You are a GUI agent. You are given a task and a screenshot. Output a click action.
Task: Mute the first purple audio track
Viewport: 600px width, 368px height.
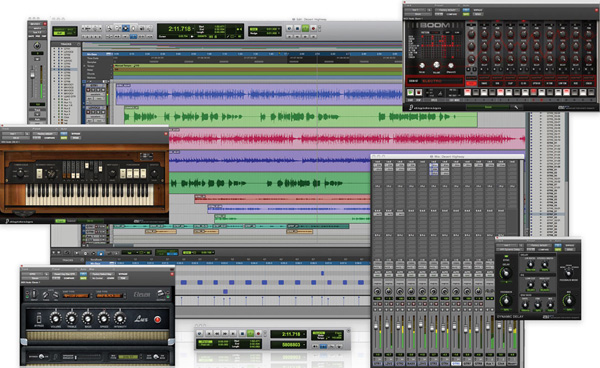tap(103, 90)
